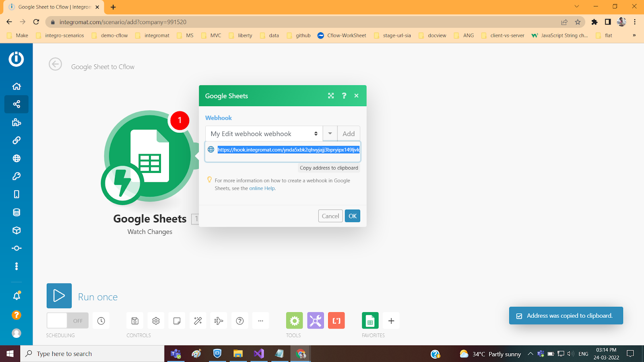Click Cancel in the dialog
644x362 pixels.
(x=330, y=216)
